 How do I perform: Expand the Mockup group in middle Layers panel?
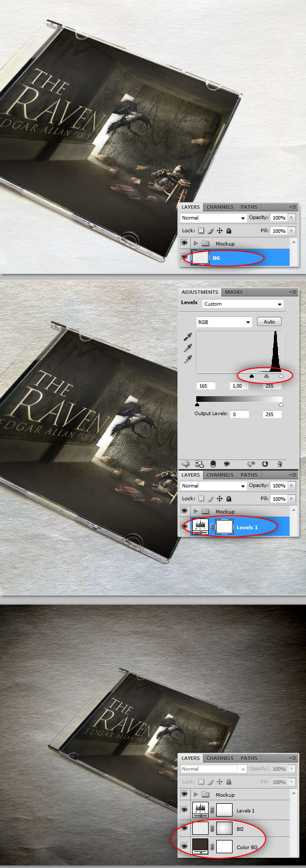(x=196, y=511)
